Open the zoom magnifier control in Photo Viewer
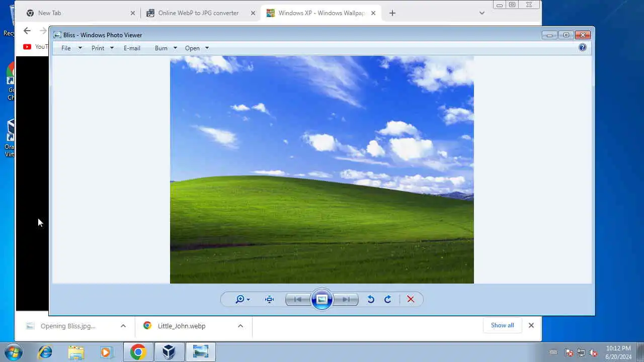 [243, 300]
